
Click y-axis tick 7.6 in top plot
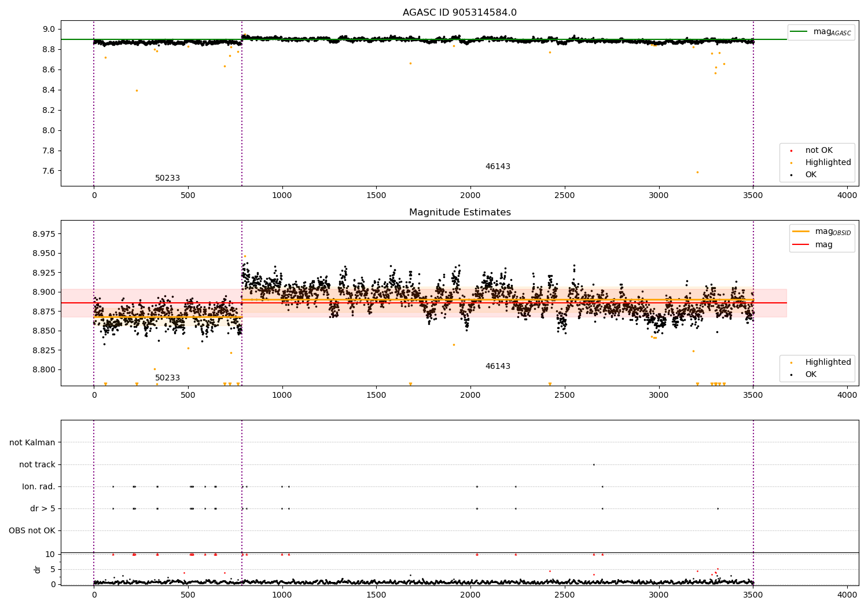pos(49,171)
